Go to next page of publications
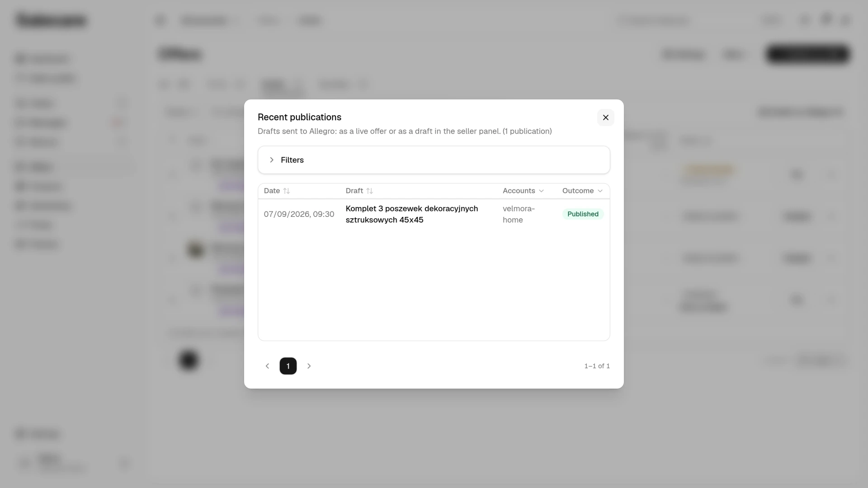 (309, 366)
